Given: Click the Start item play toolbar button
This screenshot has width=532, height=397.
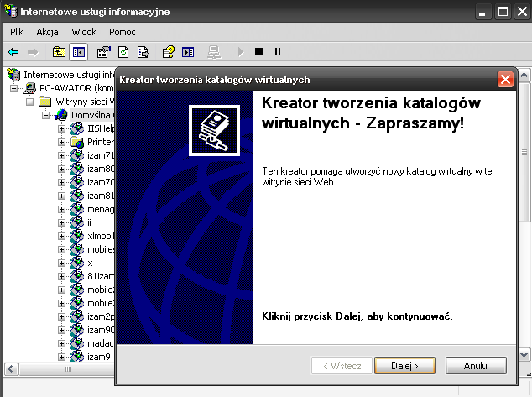Looking at the screenshot, I should (x=240, y=52).
